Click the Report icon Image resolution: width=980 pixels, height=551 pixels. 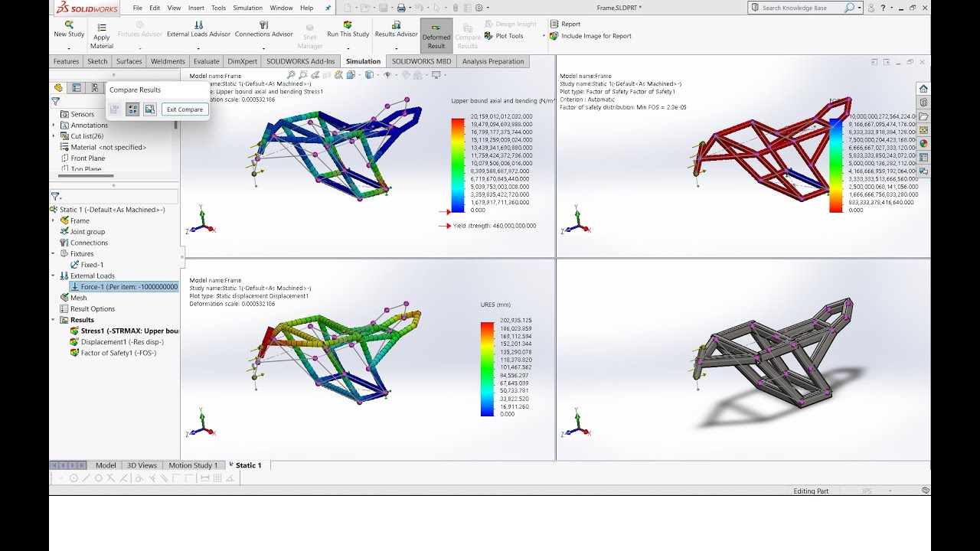[x=554, y=24]
